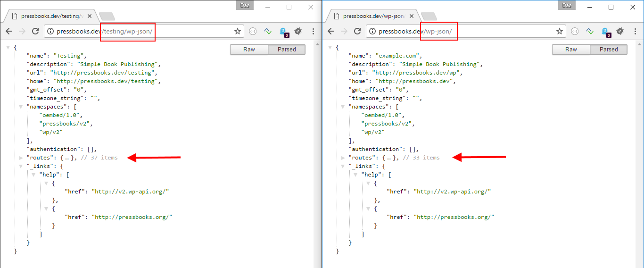Click the green zigzag extension in left window
This screenshot has height=268, width=644.
pos(268,31)
